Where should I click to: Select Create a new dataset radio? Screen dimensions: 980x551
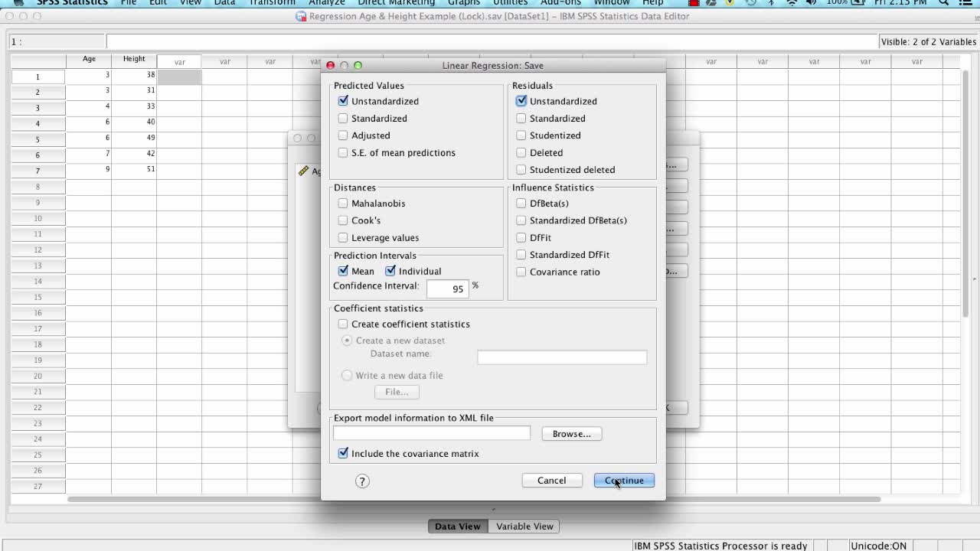click(x=347, y=341)
